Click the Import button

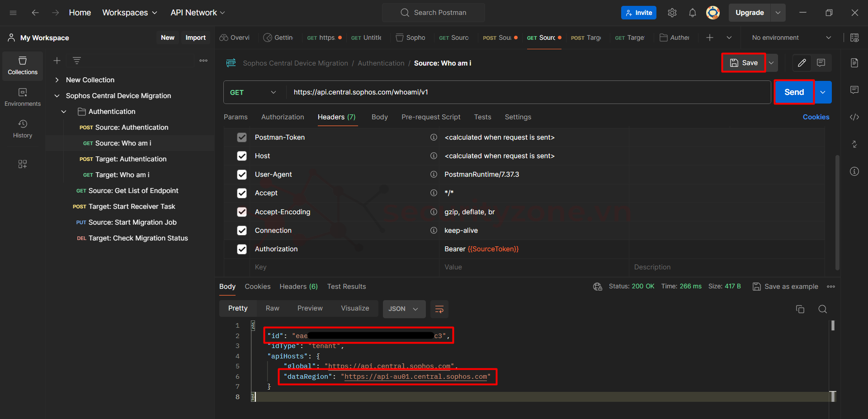[x=195, y=38]
